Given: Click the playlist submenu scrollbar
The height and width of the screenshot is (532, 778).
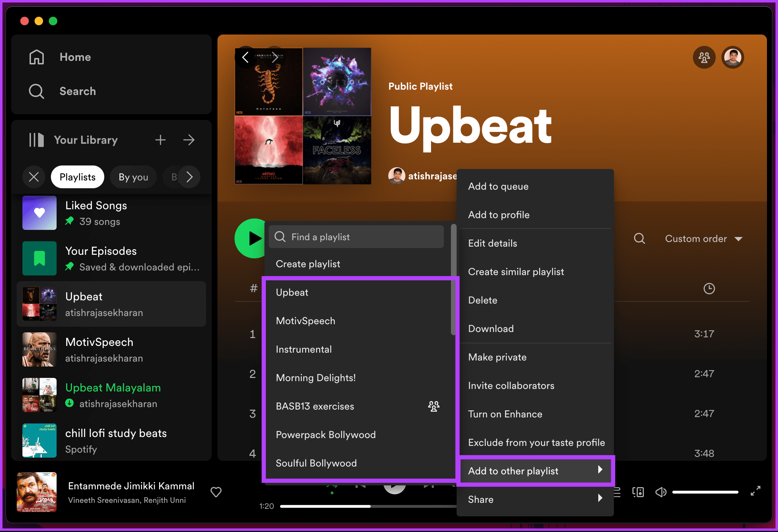Looking at the screenshot, I should click(x=453, y=279).
